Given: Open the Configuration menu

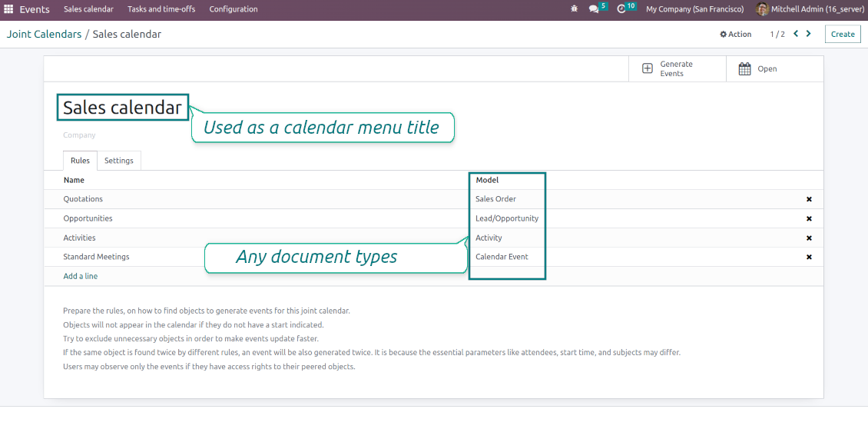Looking at the screenshot, I should [x=234, y=9].
